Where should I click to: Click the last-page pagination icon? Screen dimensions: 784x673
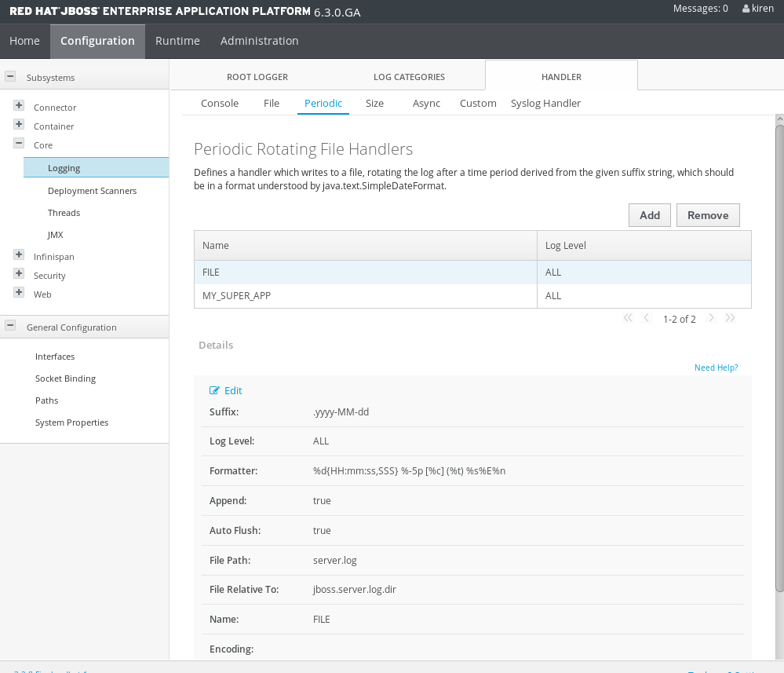click(730, 317)
